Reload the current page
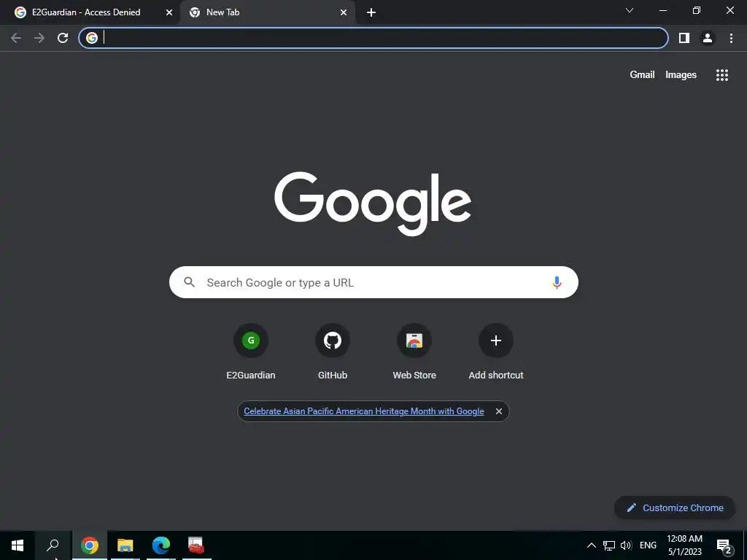Viewport: 747px width, 560px height. pyautogui.click(x=63, y=38)
